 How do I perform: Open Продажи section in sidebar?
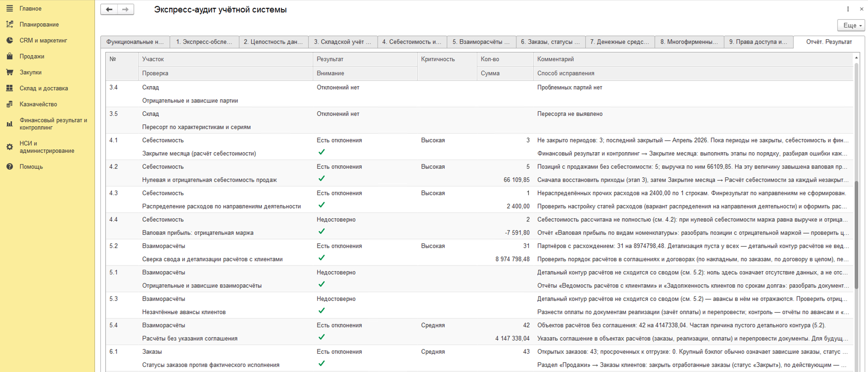(x=32, y=57)
